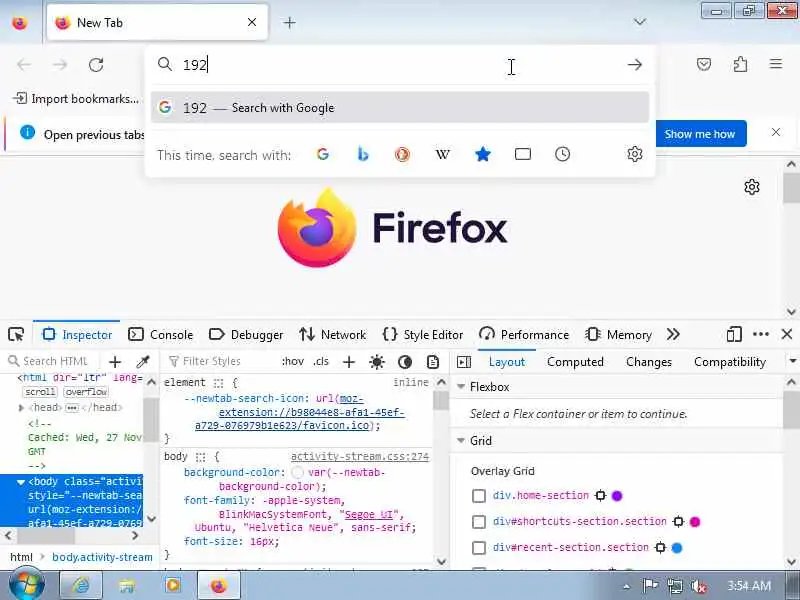Image resolution: width=800 pixels, height=600 pixels.
Task: Select the Layout sidebar tab
Action: 507,362
